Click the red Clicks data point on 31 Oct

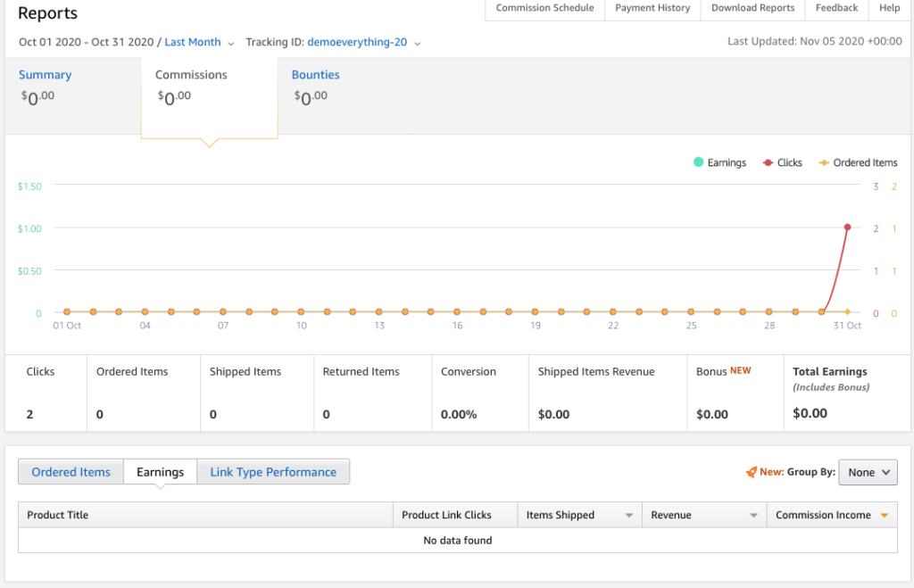pos(847,228)
